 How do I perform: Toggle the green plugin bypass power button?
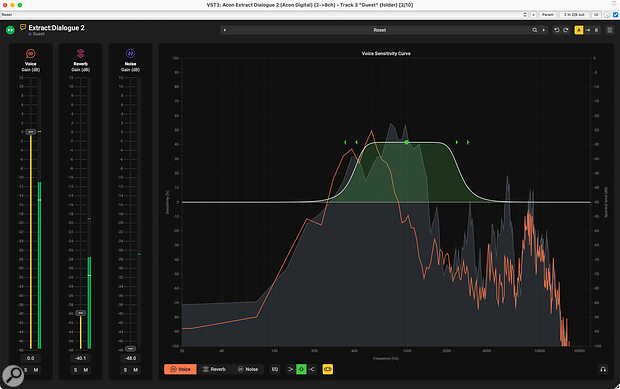point(10,30)
